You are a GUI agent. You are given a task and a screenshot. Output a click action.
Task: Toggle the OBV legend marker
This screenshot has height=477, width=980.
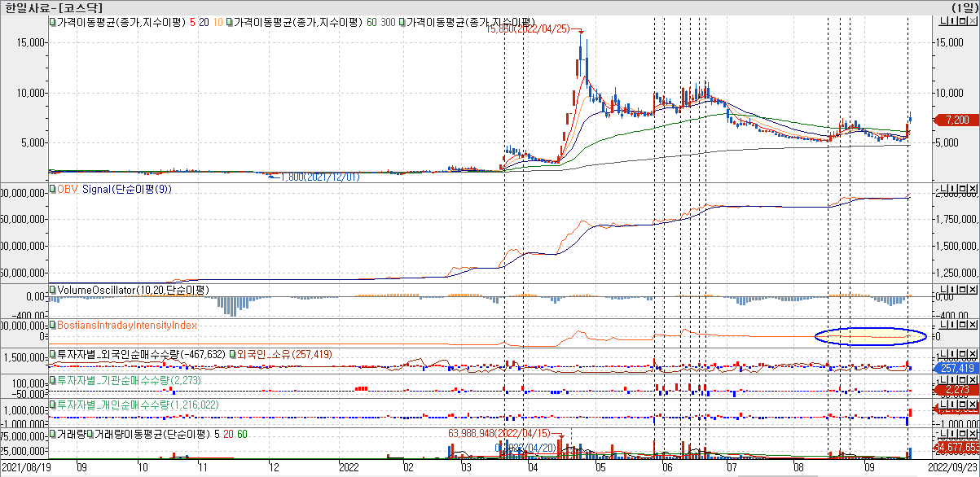[x=51, y=189]
